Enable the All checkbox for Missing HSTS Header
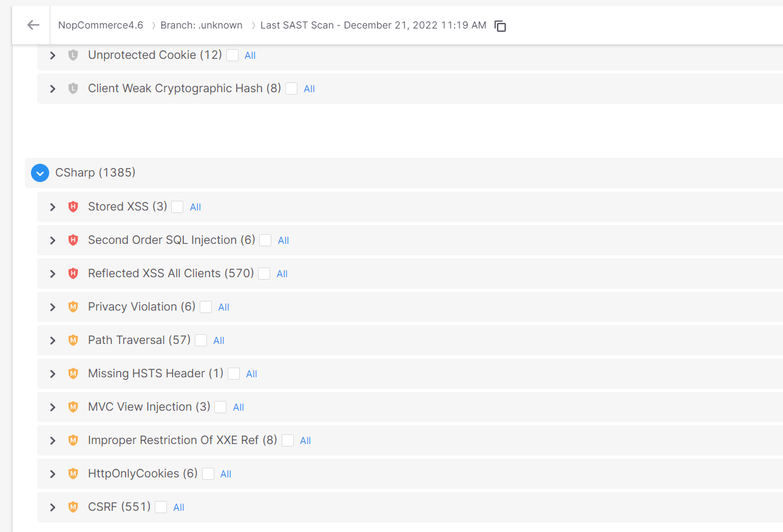The image size is (783, 532). (234, 374)
